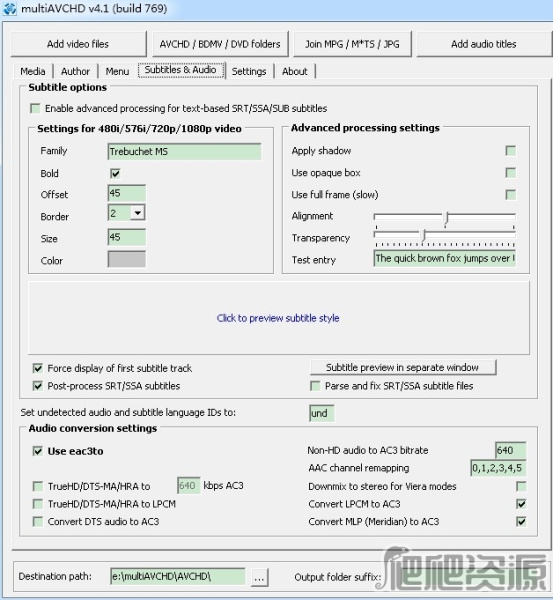Click Add video files button

tap(78, 44)
